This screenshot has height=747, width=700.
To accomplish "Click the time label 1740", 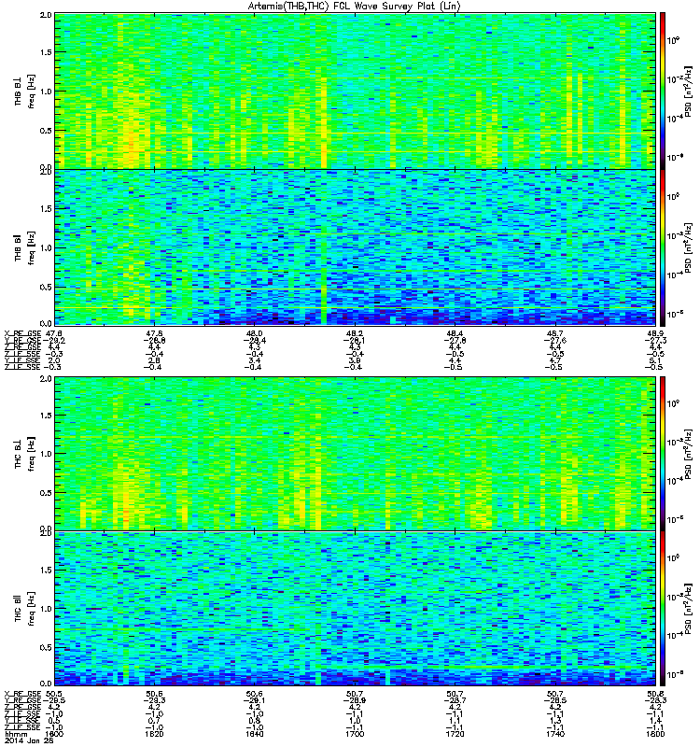I will 554,734.
